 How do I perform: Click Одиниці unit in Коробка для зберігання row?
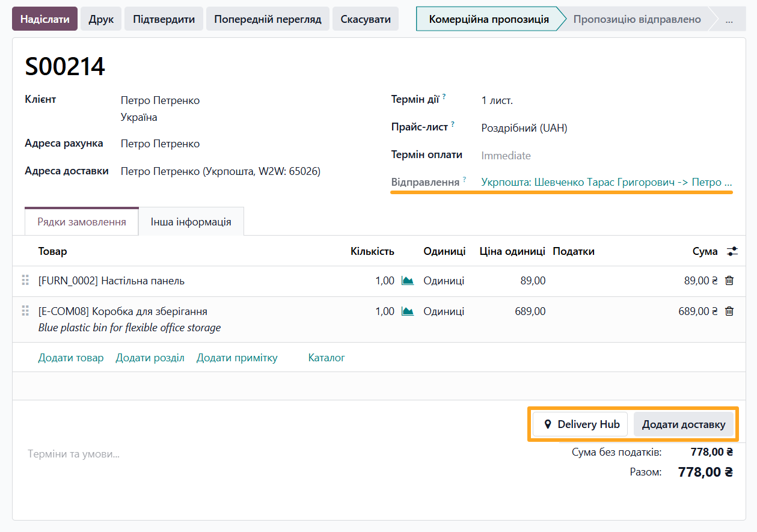pos(444,311)
